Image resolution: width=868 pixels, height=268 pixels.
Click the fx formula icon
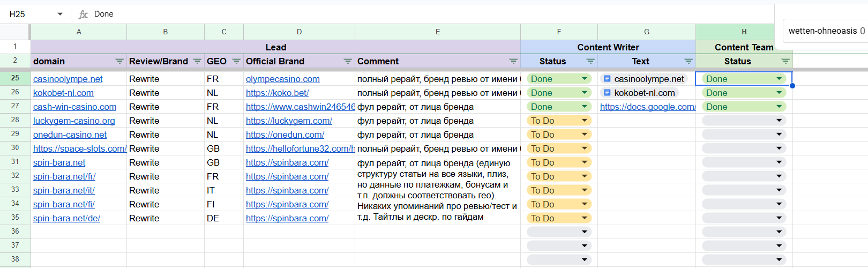tap(83, 14)
